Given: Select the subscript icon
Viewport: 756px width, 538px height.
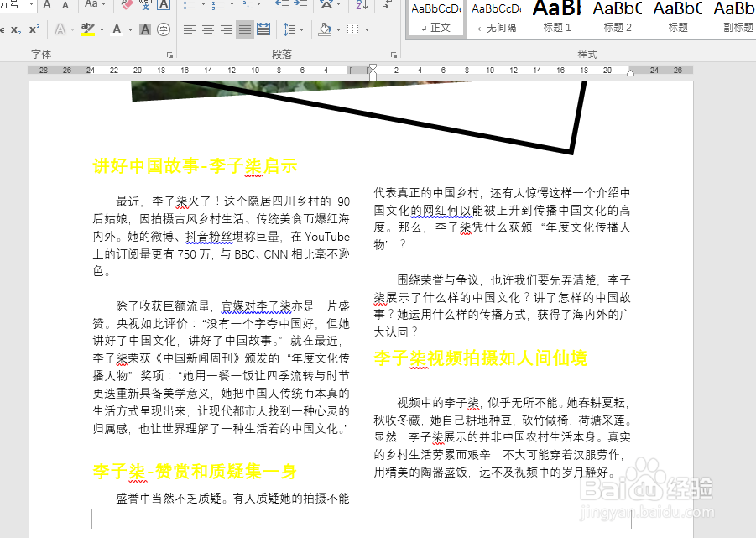Looking at the screenshot, I should 18,28.
